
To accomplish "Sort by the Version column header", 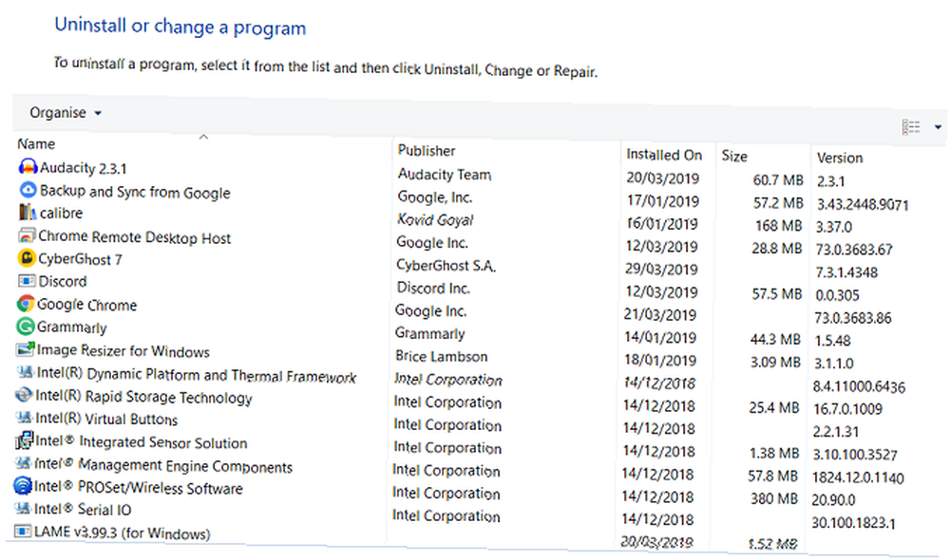I will pyautogui.click(x=840, y=158).
